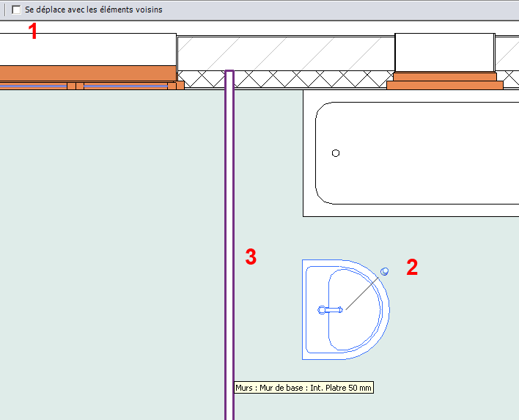Click the wide orange sill at left
Viewport: 519px width, 420px height.
click(88, 73)
